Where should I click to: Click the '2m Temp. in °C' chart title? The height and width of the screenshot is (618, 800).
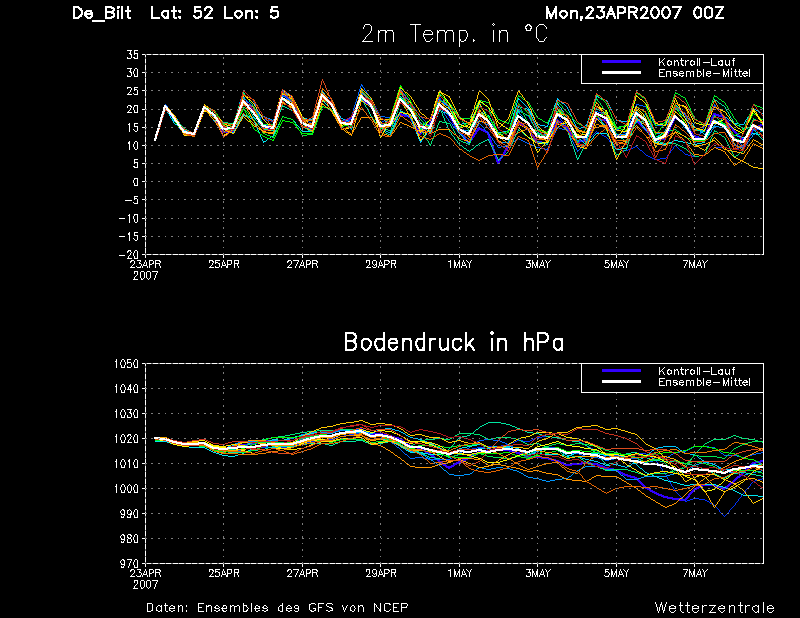pyautogui.click(x=454, y=34)
